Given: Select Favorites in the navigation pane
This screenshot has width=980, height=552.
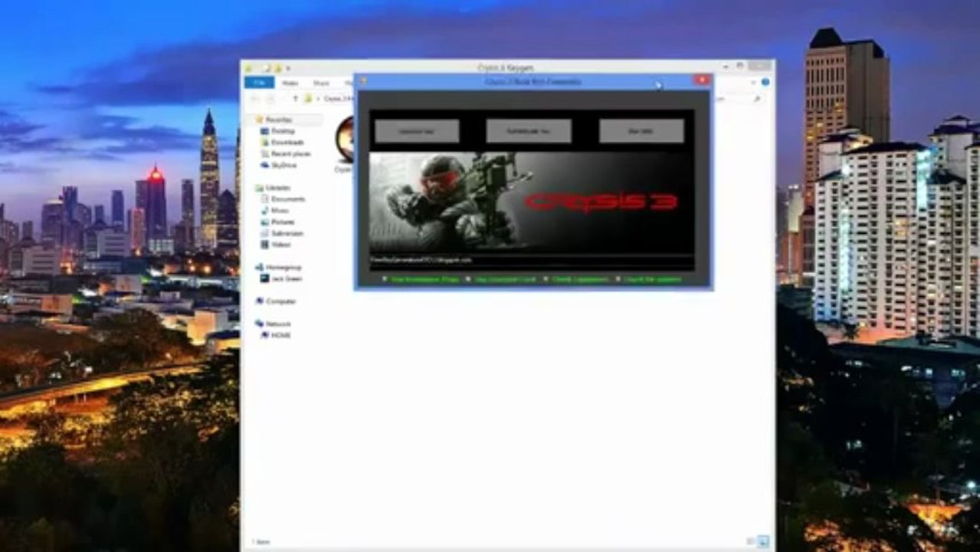Looking at the screenshot, I should point(279,120).
